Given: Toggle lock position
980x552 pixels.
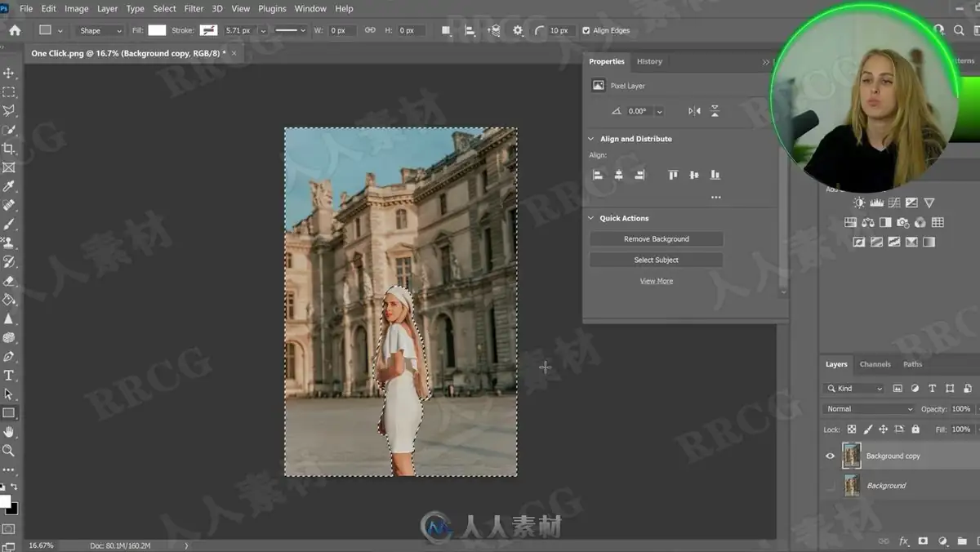Looking at the screenshot, I should 884,430.
